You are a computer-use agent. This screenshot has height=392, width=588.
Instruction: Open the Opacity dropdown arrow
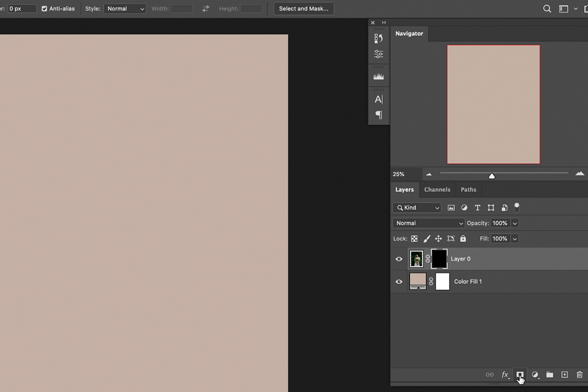[515, 223]
